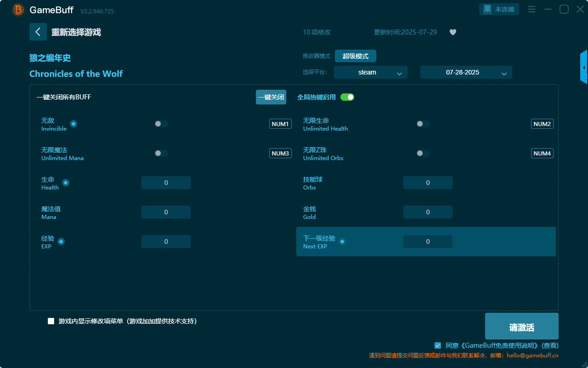Click the 重新选择游戏 label

[76, 32]
